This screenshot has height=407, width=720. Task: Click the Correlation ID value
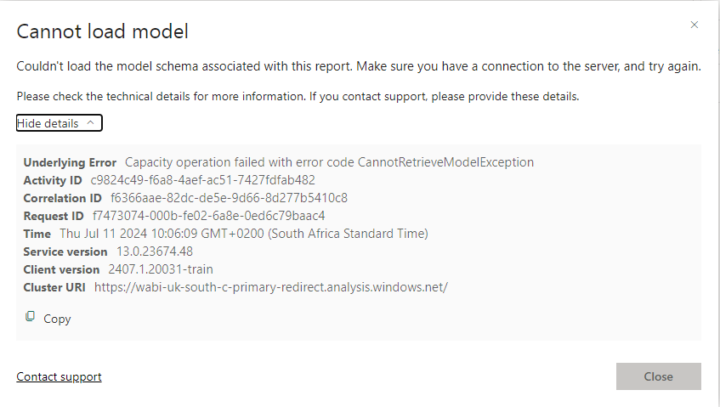229,198
